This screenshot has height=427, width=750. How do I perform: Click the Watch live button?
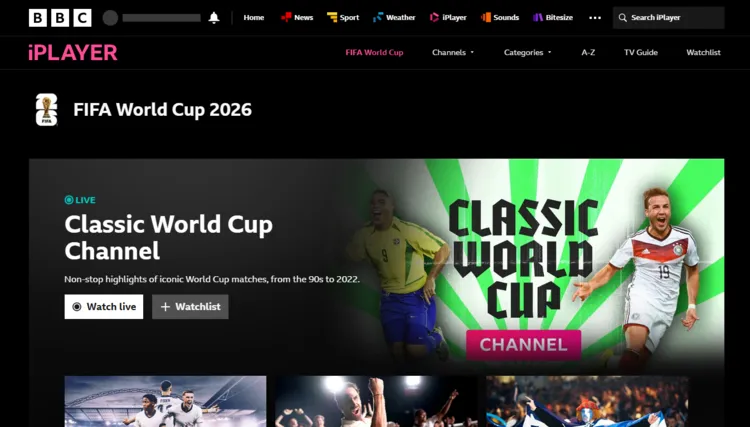(104, 307)
